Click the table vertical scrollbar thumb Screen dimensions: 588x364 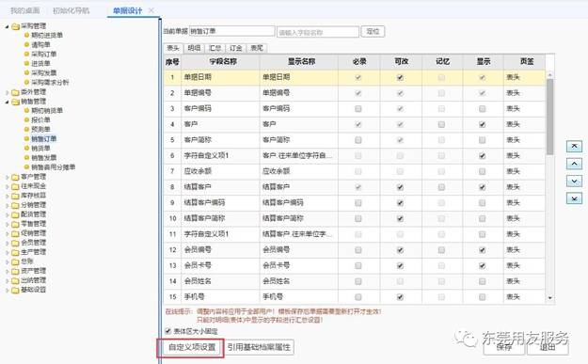click(x=549, y=117)
